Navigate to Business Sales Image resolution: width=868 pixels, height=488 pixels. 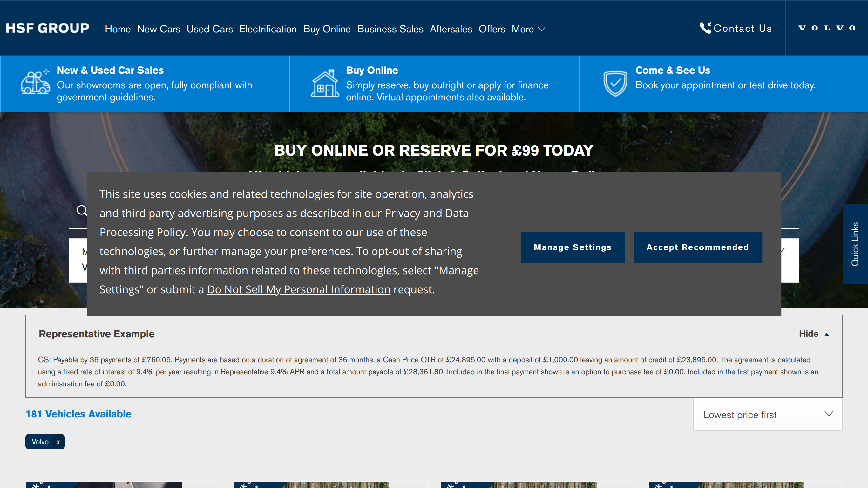coord(390,29)
